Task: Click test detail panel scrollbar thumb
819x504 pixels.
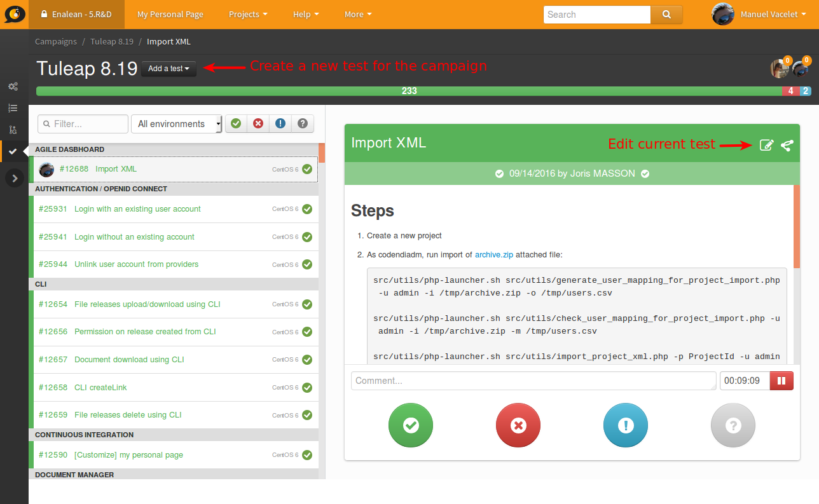Action: 797,226
